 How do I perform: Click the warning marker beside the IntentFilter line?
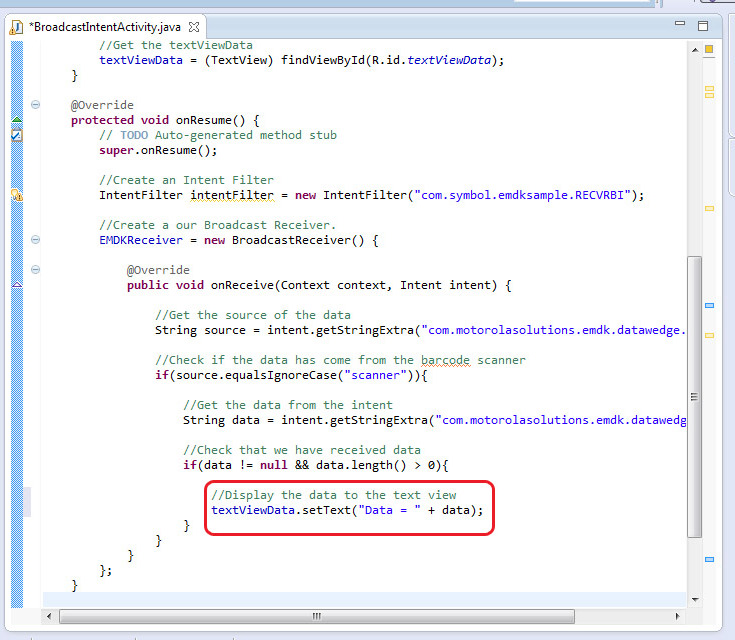coord(17,195)
